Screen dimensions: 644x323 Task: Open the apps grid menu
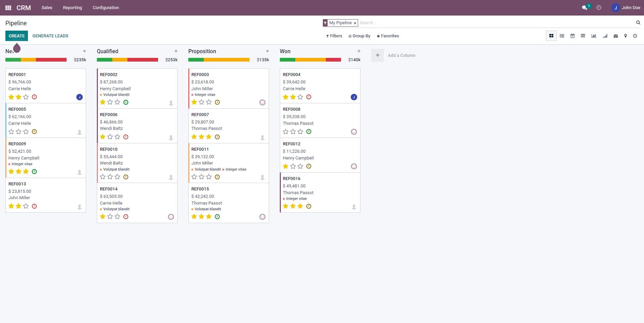(8, 8)
